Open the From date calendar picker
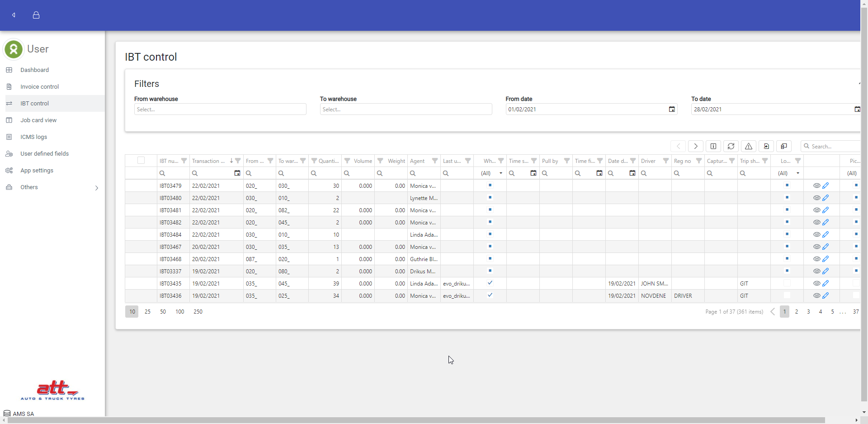The image size is (868, 424). click(672, 110)
